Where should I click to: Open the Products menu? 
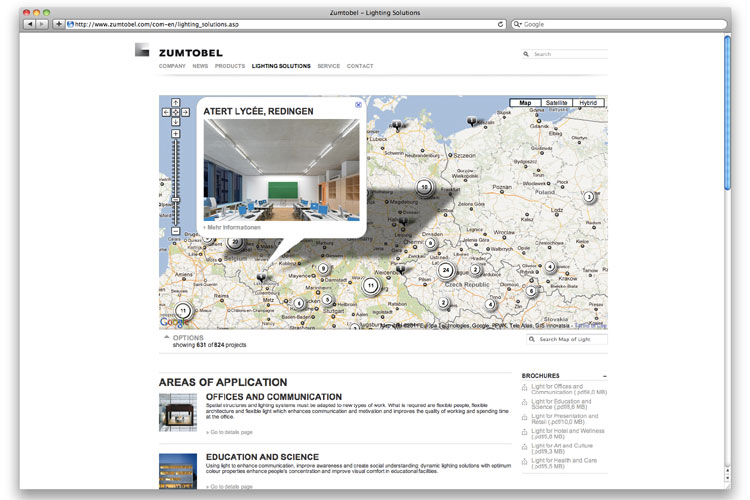point(230,66)
